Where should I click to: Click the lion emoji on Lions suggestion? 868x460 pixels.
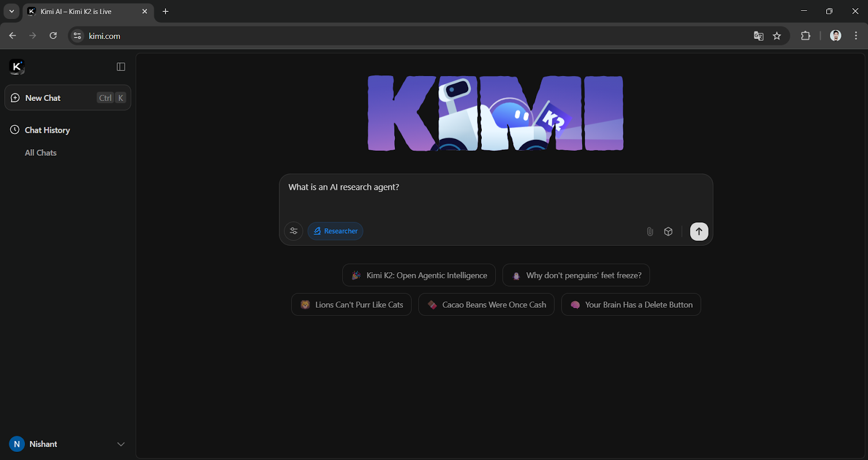305,305
